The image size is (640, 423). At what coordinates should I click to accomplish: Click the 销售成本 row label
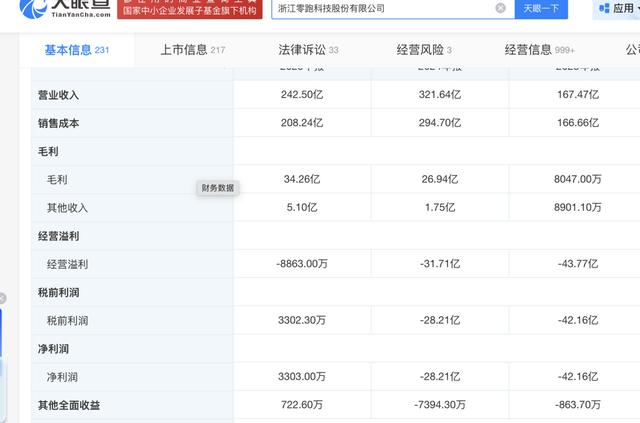click(58, 123)
